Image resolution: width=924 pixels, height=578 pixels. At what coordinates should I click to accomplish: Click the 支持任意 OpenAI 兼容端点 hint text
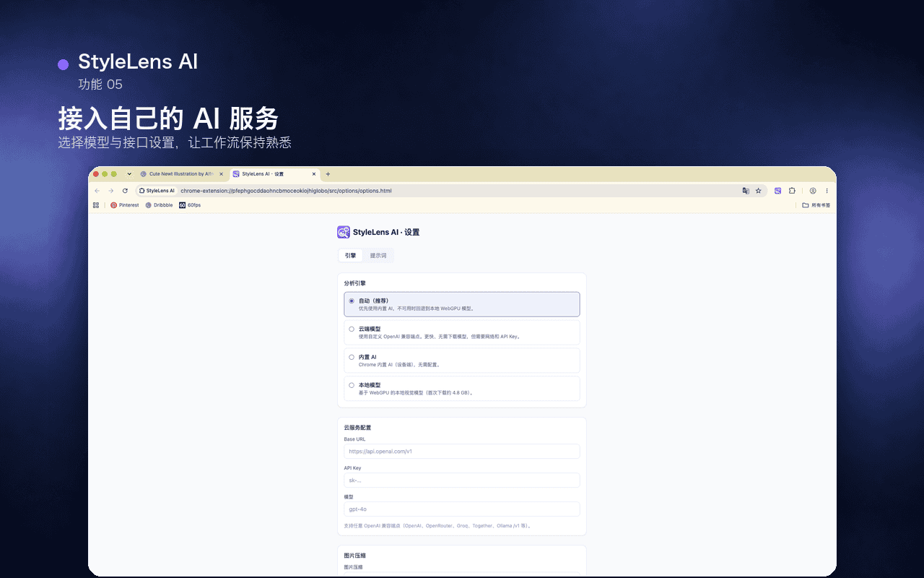point(438,526)
